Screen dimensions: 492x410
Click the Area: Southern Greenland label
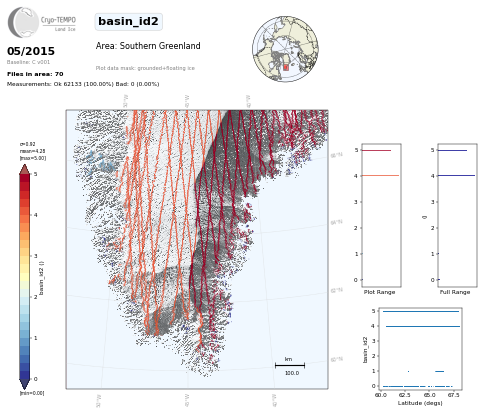click(148, 46)
